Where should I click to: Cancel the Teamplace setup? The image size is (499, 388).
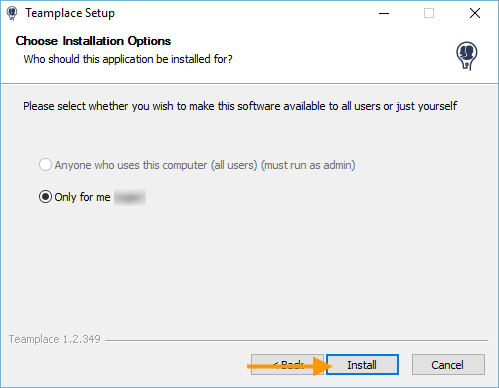coord(448,365)
